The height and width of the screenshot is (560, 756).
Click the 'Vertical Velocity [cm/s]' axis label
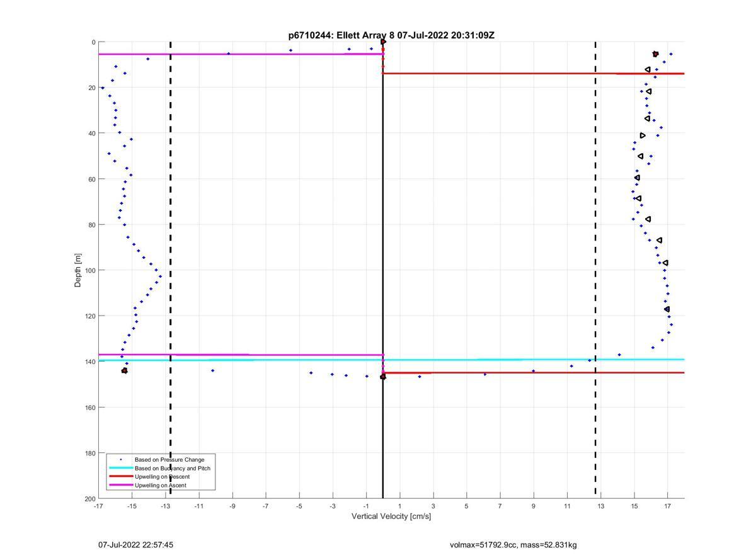tap(391, 517)
